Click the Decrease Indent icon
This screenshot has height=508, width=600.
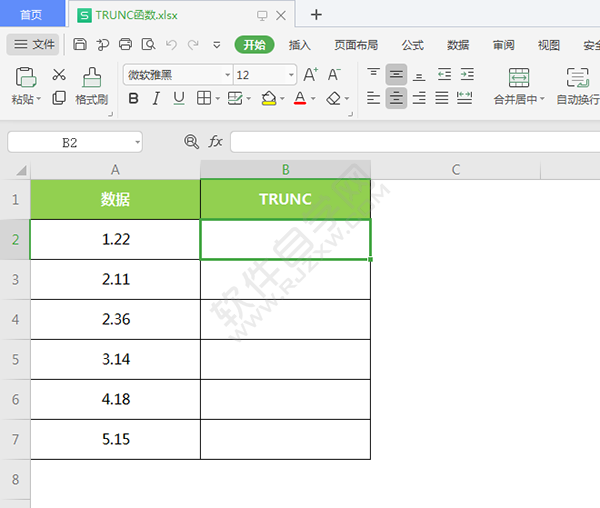(x=444, y=74)
